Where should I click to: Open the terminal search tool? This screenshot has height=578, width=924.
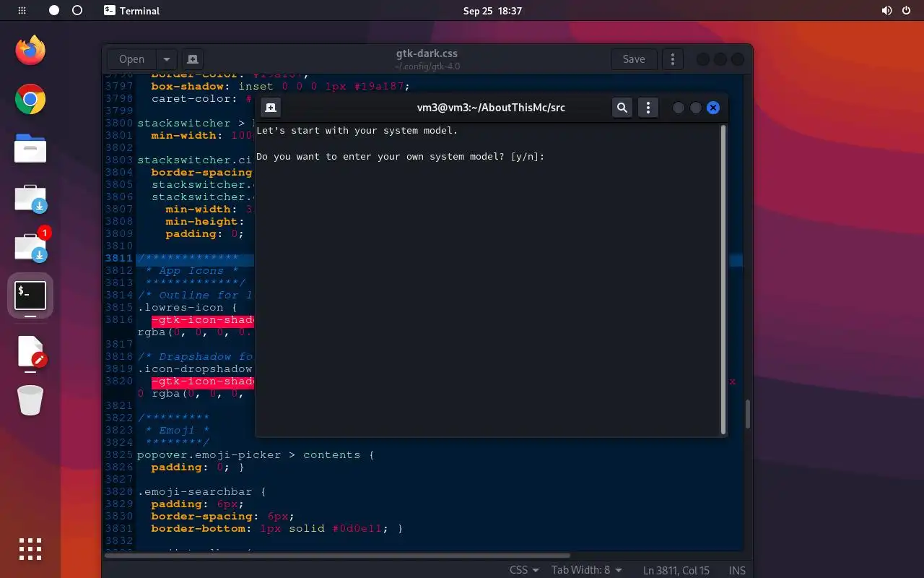tap(622, 108)
